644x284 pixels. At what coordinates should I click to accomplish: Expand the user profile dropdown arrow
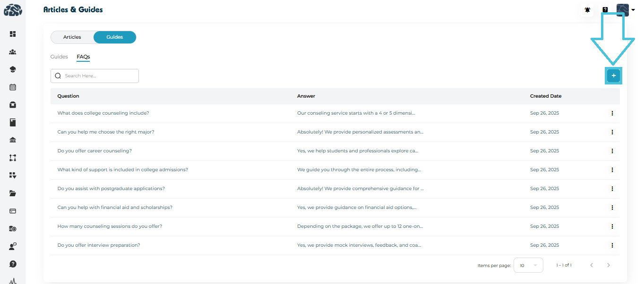tap(633, 10)
